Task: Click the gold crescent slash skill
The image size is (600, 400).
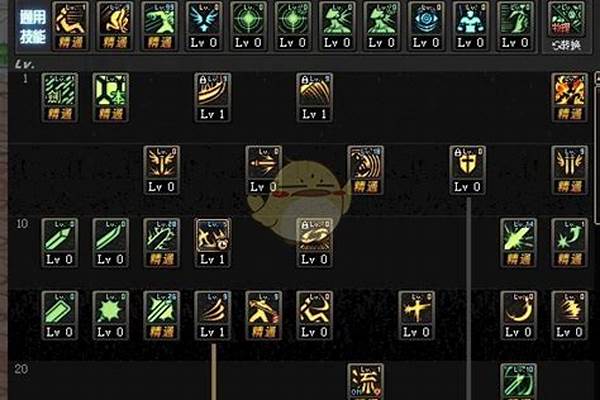Action: 518,315
